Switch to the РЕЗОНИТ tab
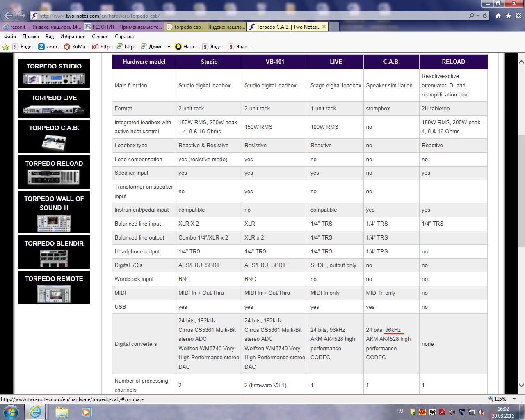 [x=123, y=27]
